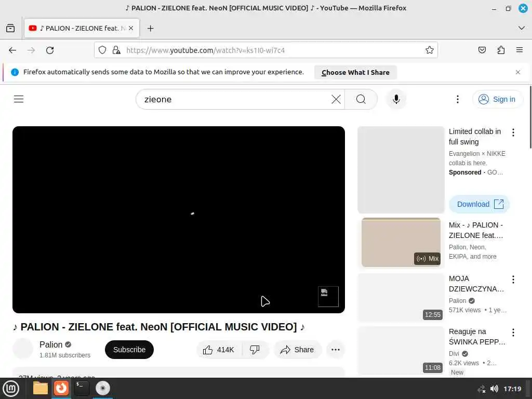Open the tracking protection shield icon
This screenshot has height=399, width=532.
[102, 50]
